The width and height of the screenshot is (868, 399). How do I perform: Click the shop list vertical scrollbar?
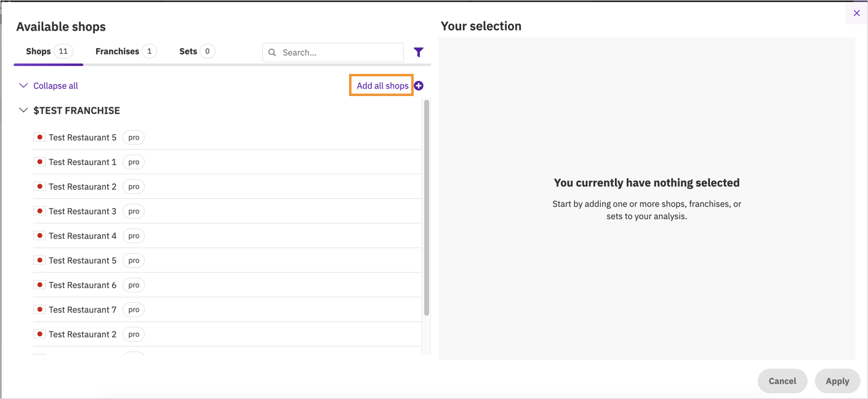click(x=427, y=208)
